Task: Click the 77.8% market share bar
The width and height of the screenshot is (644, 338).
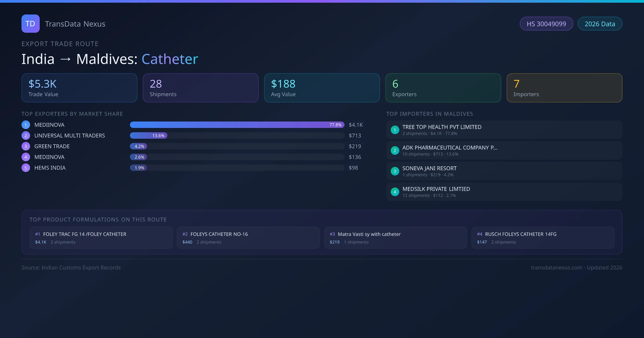Action: 237,125
